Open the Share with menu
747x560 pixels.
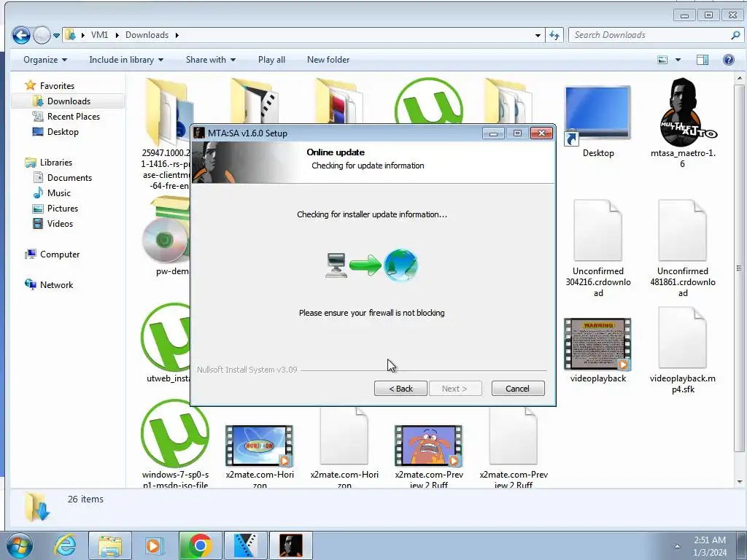211,60
